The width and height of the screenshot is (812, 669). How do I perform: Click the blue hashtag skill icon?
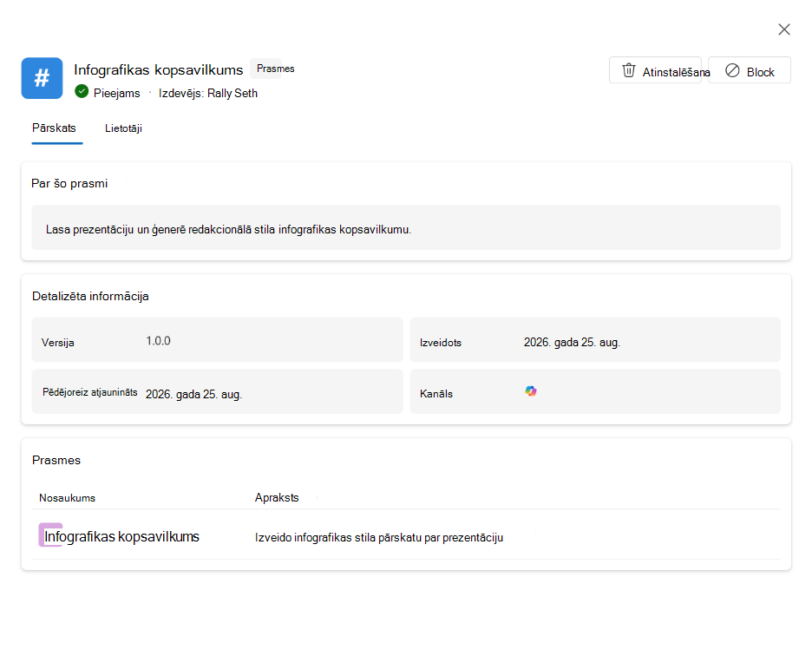click(42, 78)
